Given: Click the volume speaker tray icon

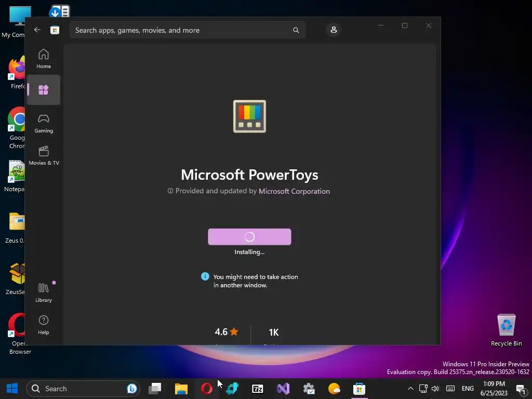Looking at the screenshot, I should [x=435, y=389].
